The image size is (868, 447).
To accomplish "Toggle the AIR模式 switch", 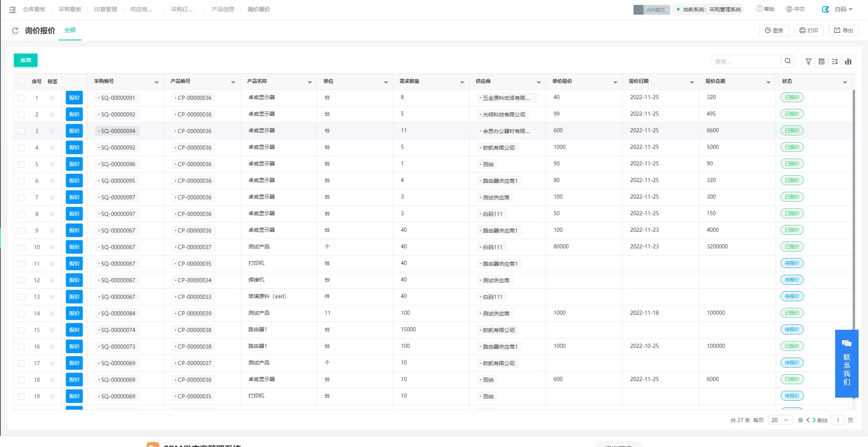I will (x=651, y=10).
